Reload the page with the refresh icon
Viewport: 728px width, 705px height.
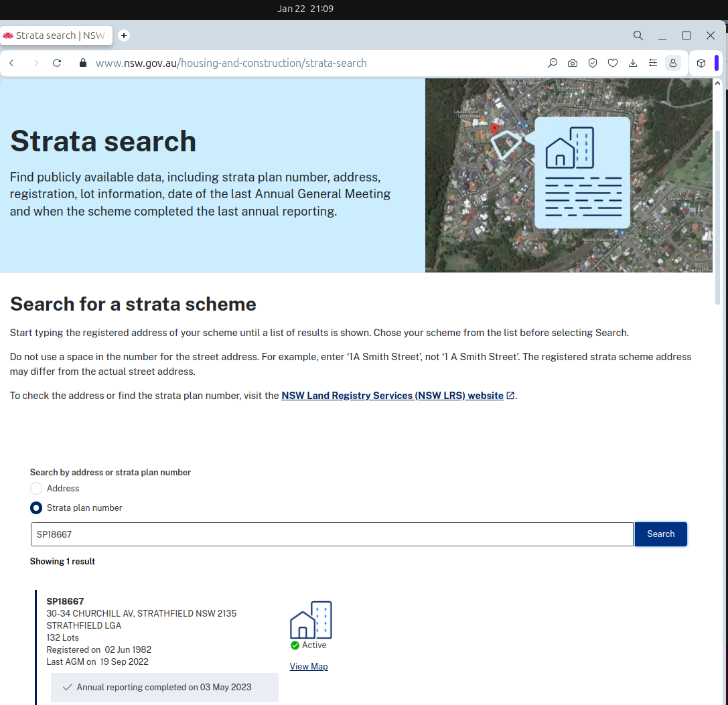(57, 63)
